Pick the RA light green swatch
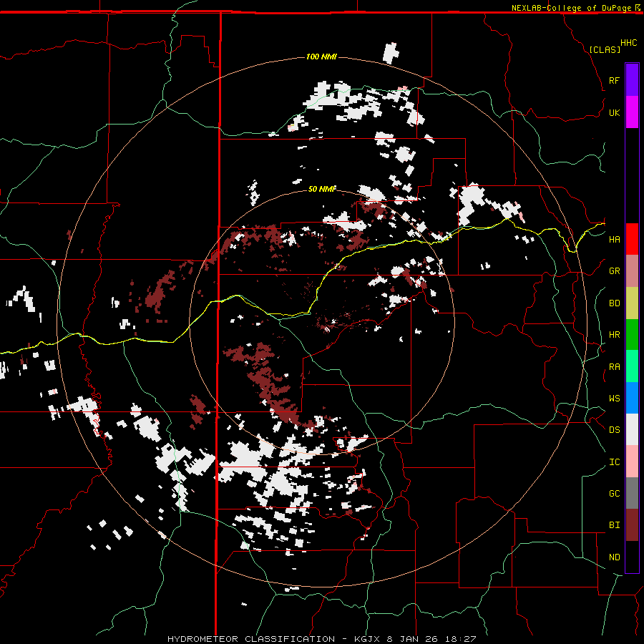This screenshot has height=644, width=644. (x=632, y=366)
